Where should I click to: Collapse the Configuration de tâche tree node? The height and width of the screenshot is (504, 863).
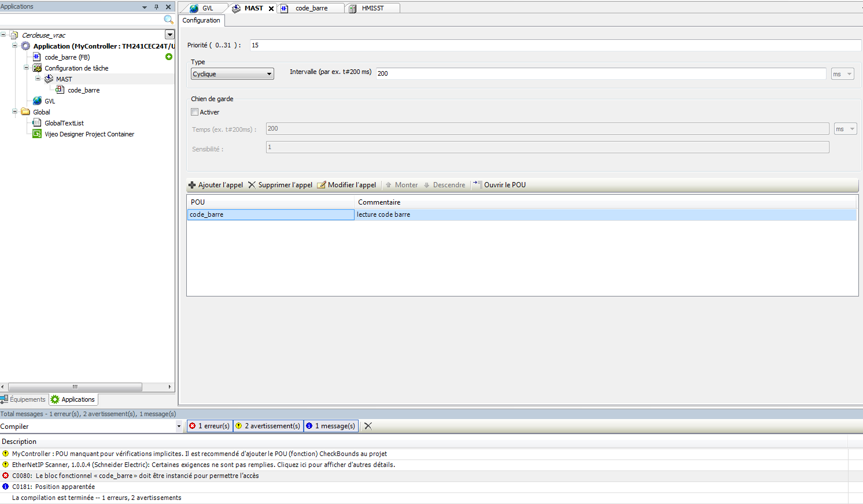coord(26,68)
